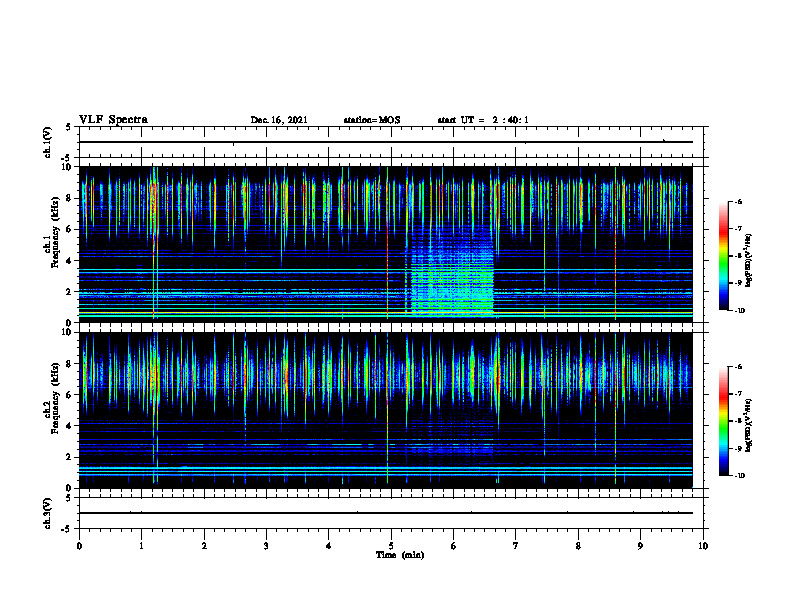This screenshot has width=792, height=612.
Task: Click the "VLF Spectra" plot title
Action: [113, 120]
